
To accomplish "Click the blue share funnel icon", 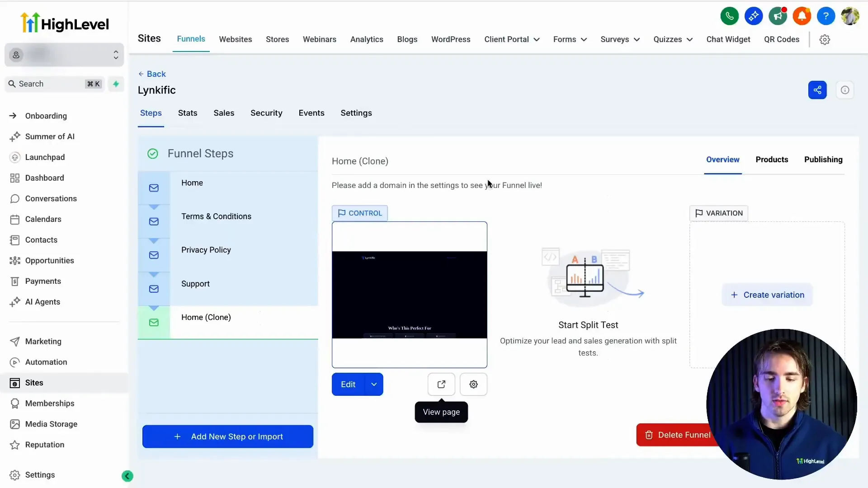I will point(817,90).
